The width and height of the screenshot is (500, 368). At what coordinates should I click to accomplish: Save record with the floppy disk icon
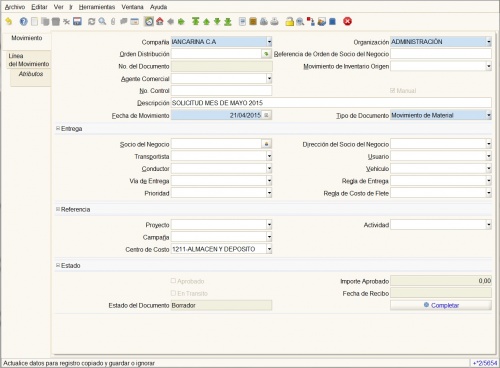tap(77, 22)
